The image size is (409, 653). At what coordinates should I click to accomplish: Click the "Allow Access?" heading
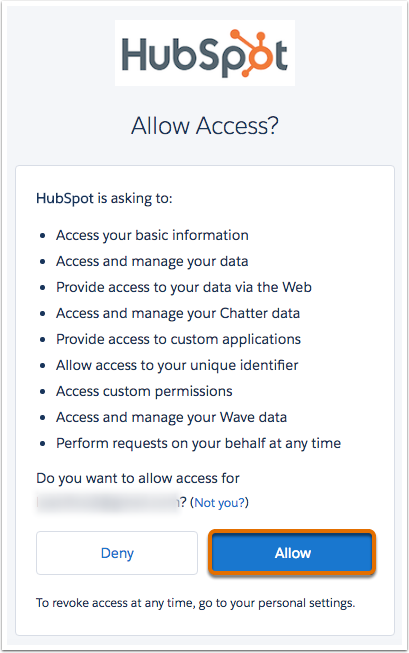pos(205,125)
